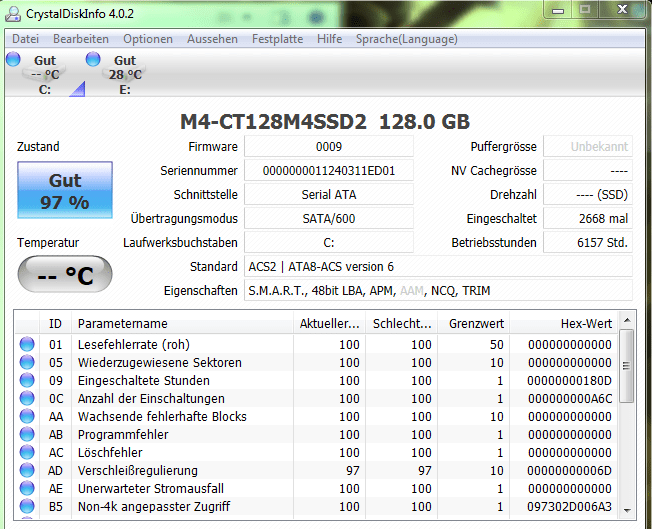The width and height of the screenshot is (652, 529).
Task: Click status orb for Unerwarteter Stromausfall row
Action: (x=27, y=488)
